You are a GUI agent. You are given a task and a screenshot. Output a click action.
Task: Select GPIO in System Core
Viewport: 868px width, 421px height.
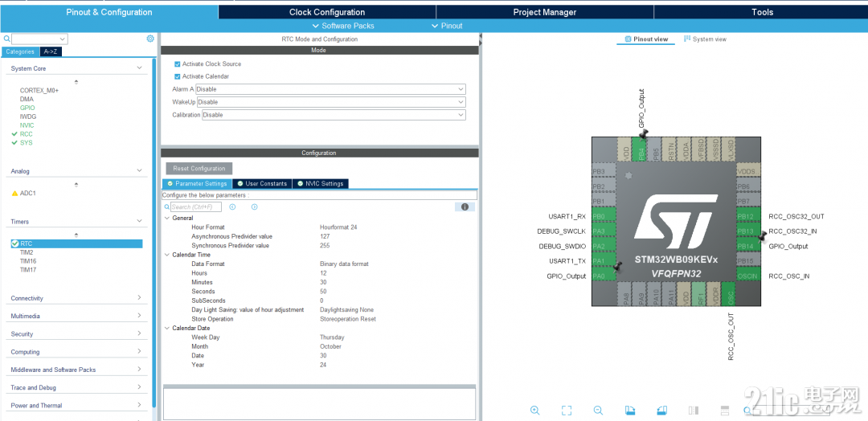(x=27, y=108)
